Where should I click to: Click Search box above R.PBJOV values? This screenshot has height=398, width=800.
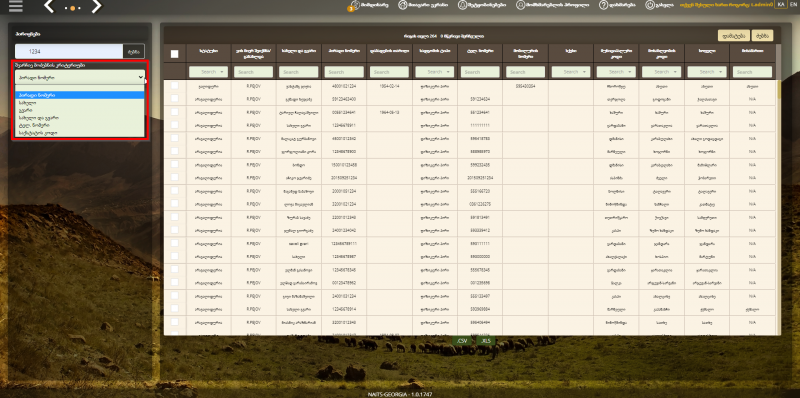254,72
